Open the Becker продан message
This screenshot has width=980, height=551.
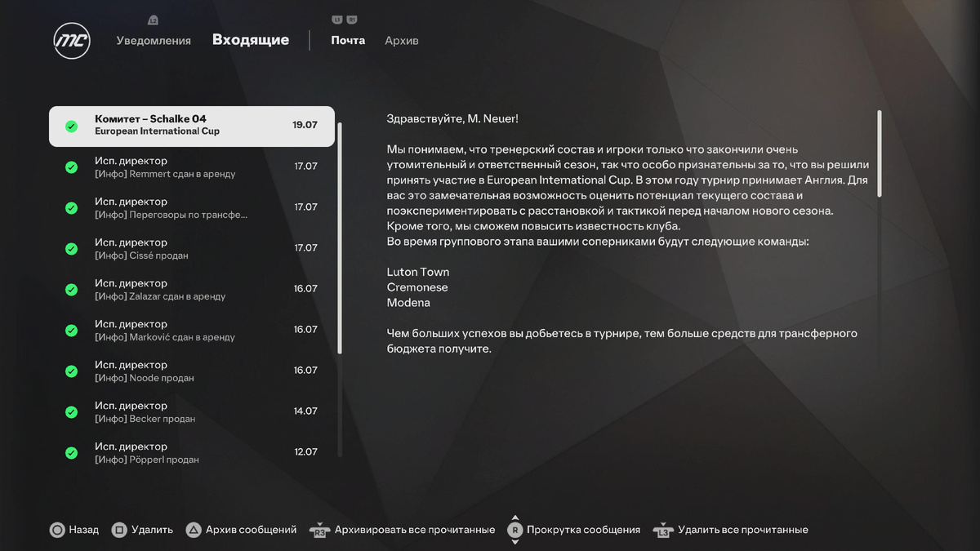click(x=192, y=412)
